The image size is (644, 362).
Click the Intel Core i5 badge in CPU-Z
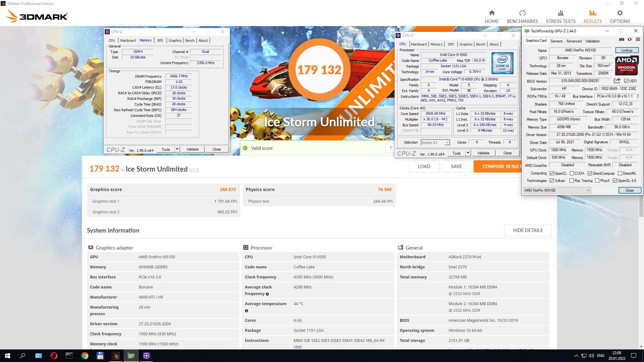click(x=502, y=63)
